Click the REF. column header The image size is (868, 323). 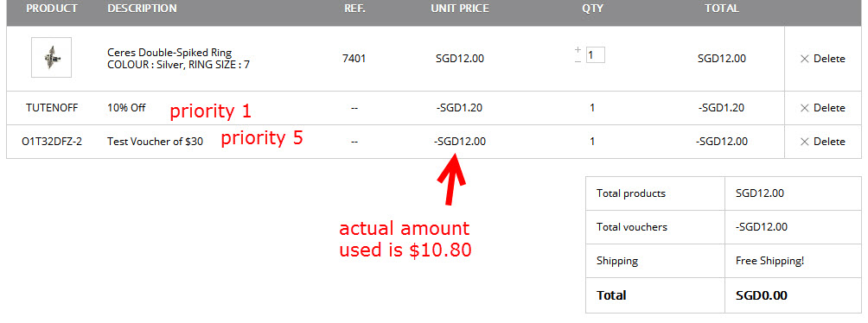pyautogui.click(x=354, y=9)
